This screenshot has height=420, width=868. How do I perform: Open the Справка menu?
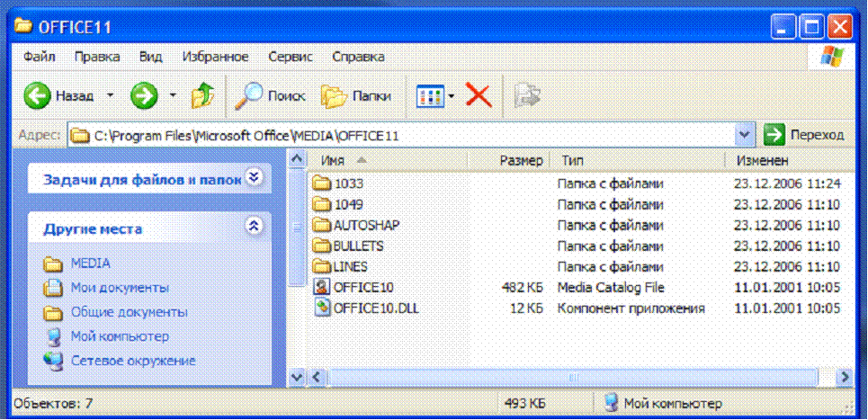click(358, 57)
